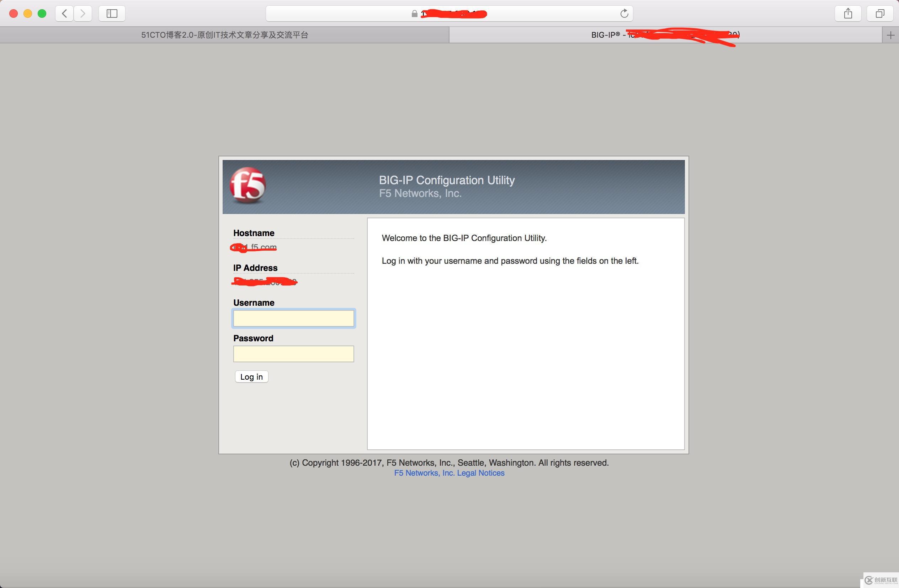Click the browser sidebar toggle icon
The image size is (899, 588).
tap(112, 13)
